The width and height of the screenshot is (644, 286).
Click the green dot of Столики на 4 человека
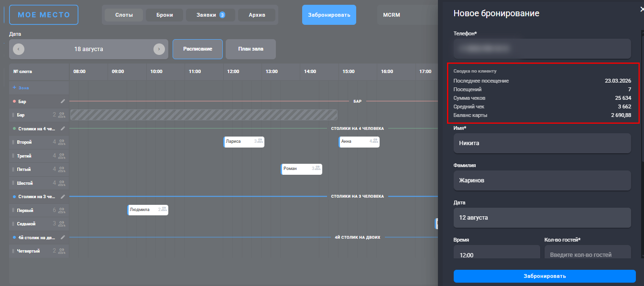tap(14, 128)
